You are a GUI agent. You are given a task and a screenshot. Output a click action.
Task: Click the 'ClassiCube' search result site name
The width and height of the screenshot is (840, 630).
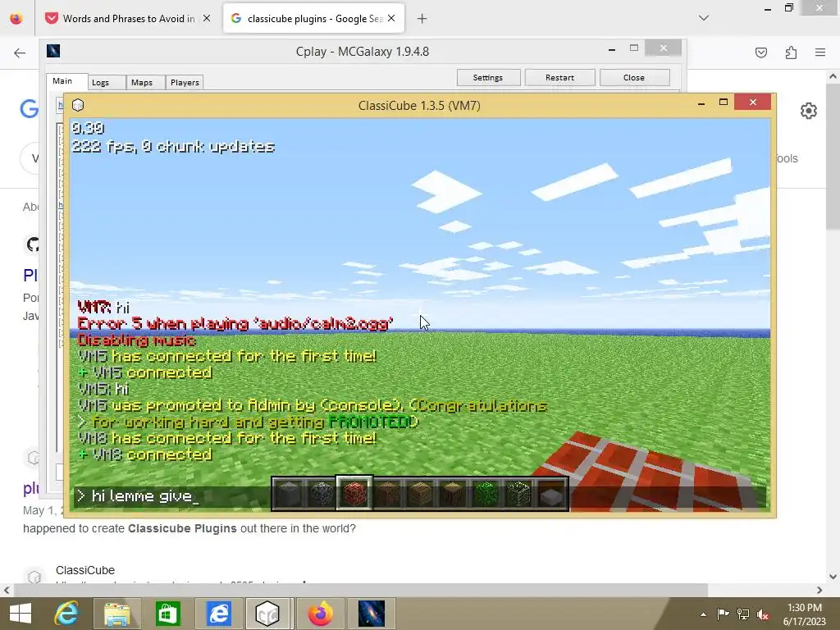85,570
